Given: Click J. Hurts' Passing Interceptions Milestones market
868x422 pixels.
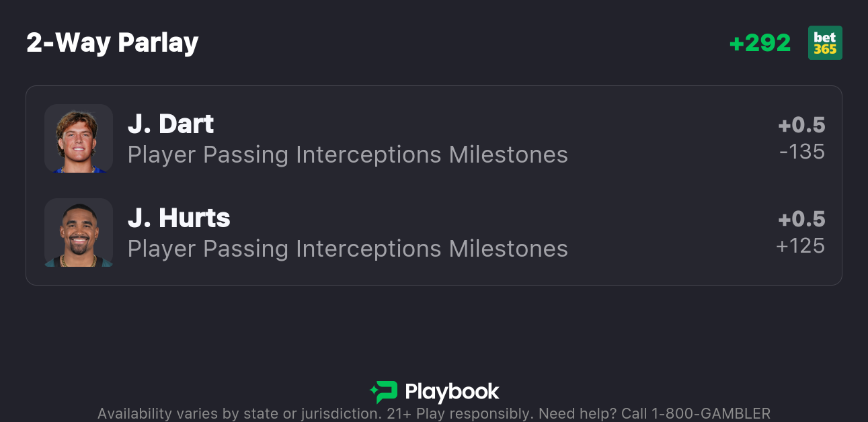Looking at the screenshot, I should [348, 249].
